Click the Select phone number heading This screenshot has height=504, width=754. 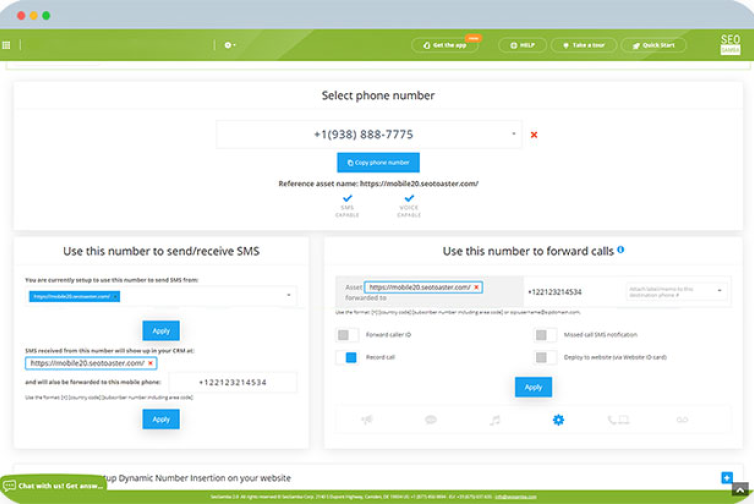378,95
